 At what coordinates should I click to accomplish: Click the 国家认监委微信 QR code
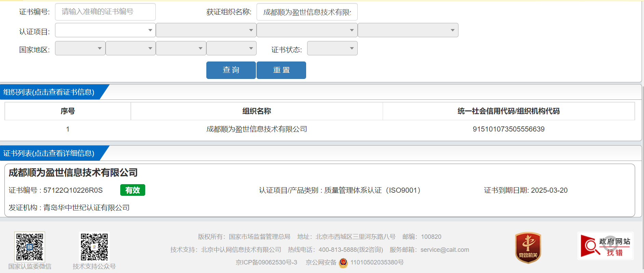pos(30,247)
